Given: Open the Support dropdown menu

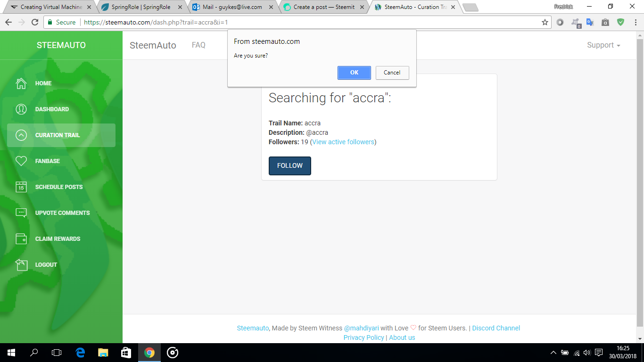Looking at the screenshot, I should pos(603,45).
